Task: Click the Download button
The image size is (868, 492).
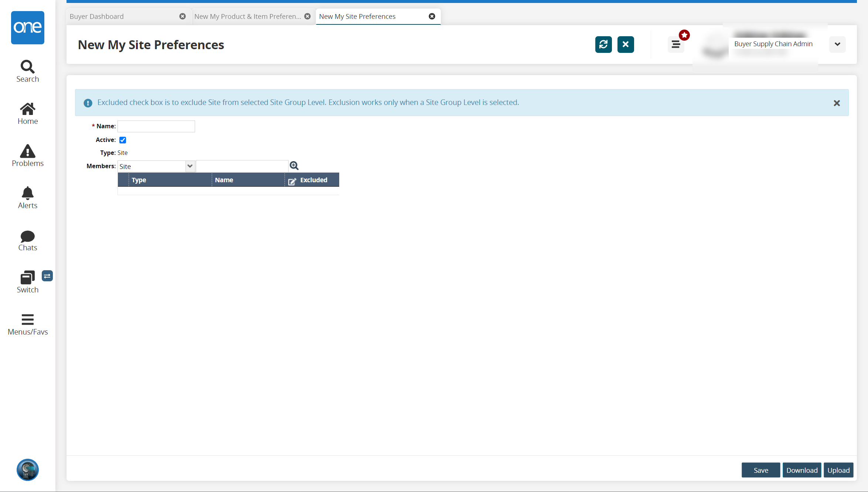Action: (801, 470)
